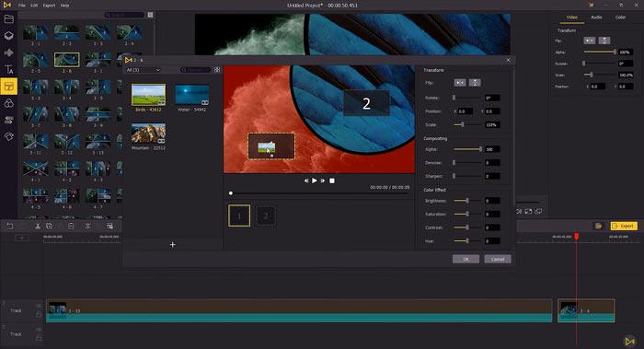Click the plus icon to add media in dialog
This screenshot has height=349, width=644.
point(173,245)
